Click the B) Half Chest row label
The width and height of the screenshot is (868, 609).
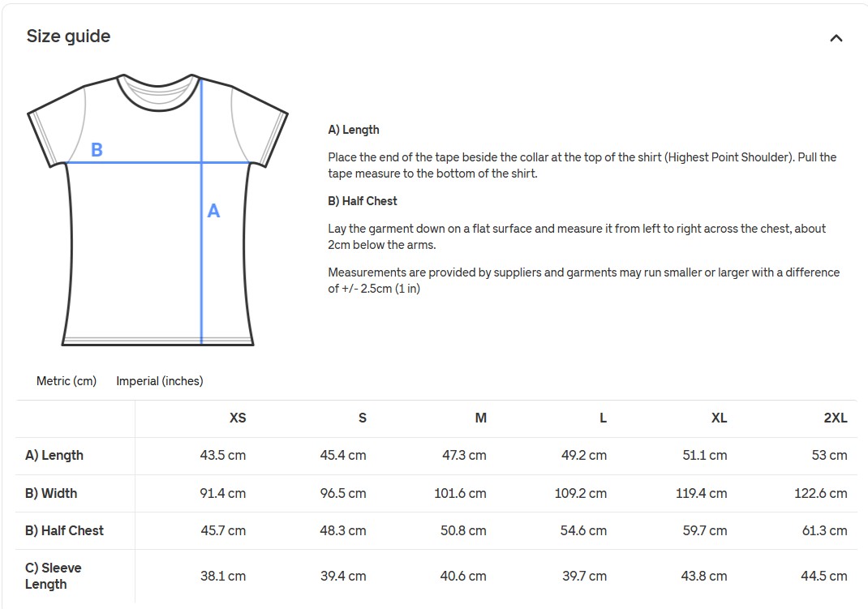[64, 530]
